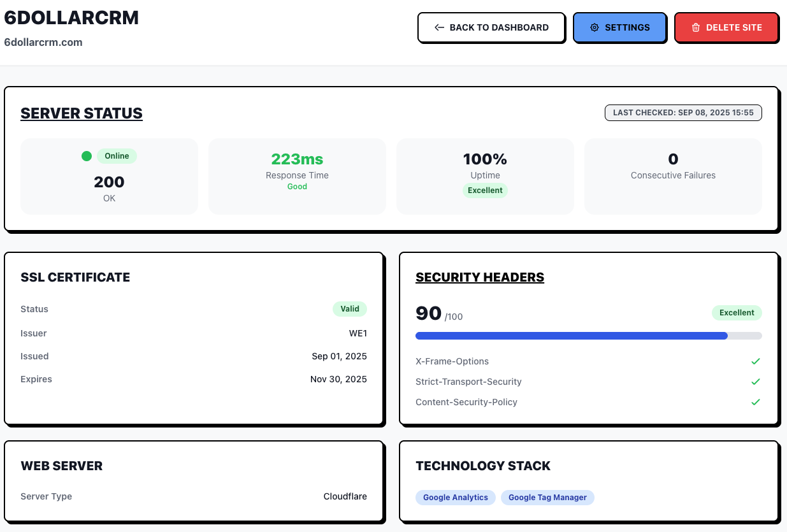Click the Security Headers Excellent badge
This screenshot has height=532, width=787.
(x=737, y=313)
